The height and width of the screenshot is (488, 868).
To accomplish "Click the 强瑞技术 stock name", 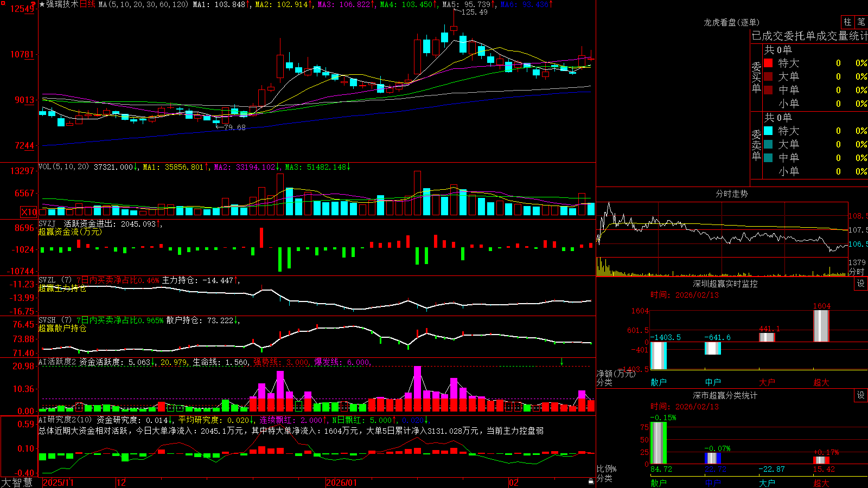I will point(62,4).
